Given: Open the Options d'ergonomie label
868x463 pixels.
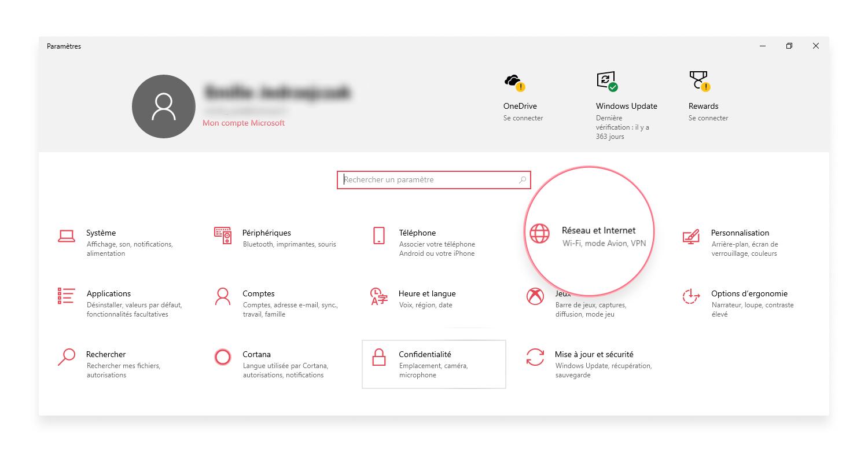Looking at the screenshot, I should 749,293.
